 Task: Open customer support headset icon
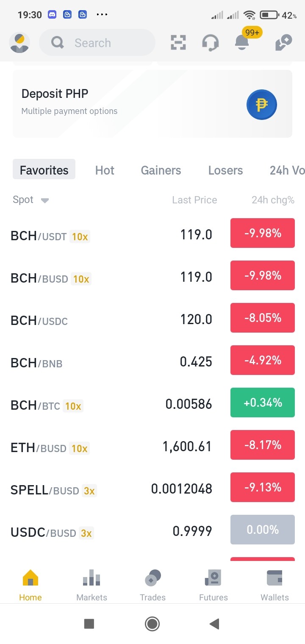point(210,43)
